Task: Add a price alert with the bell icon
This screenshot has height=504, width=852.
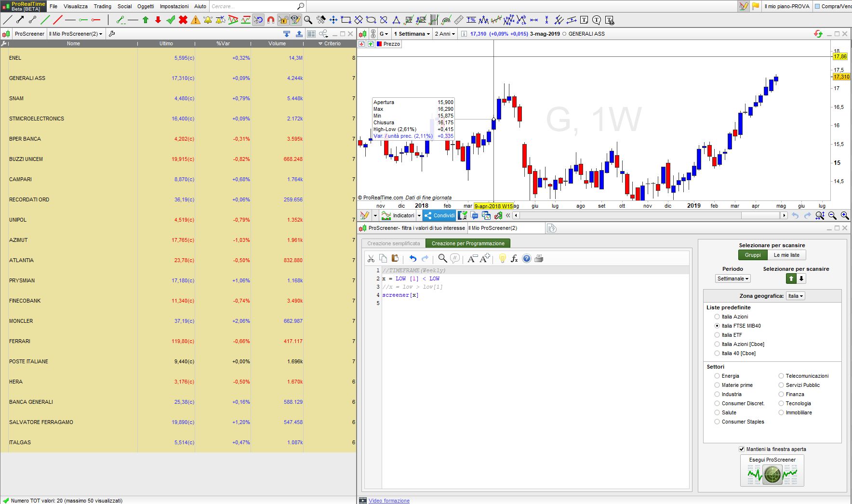Action: (x=208, y=20)
